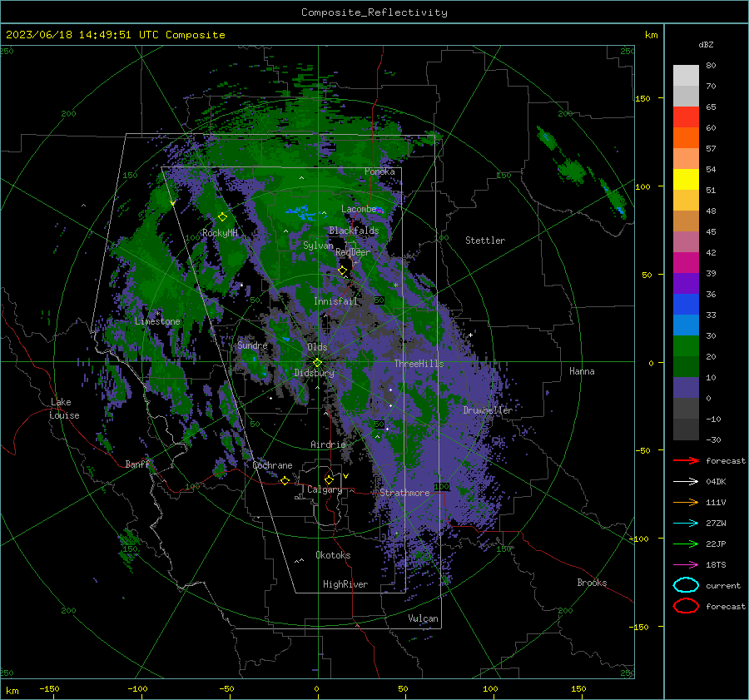The image size is (749, 700).
Task: Click the ThreeHills city label
Action: 419,364
